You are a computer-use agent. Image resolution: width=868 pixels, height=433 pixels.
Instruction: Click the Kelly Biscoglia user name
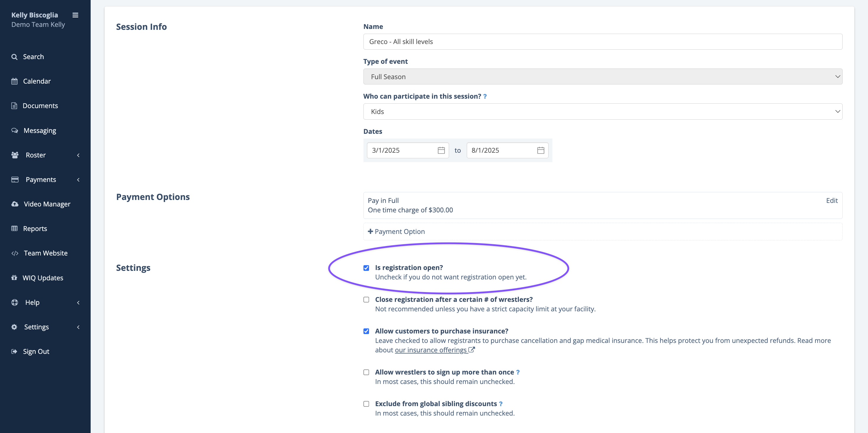pyautogui.click(x=35, y=15)
